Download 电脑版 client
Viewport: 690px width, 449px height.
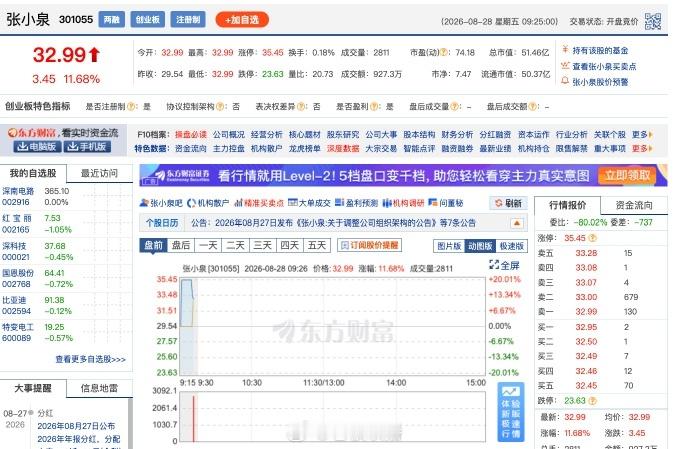pos(37,147)
